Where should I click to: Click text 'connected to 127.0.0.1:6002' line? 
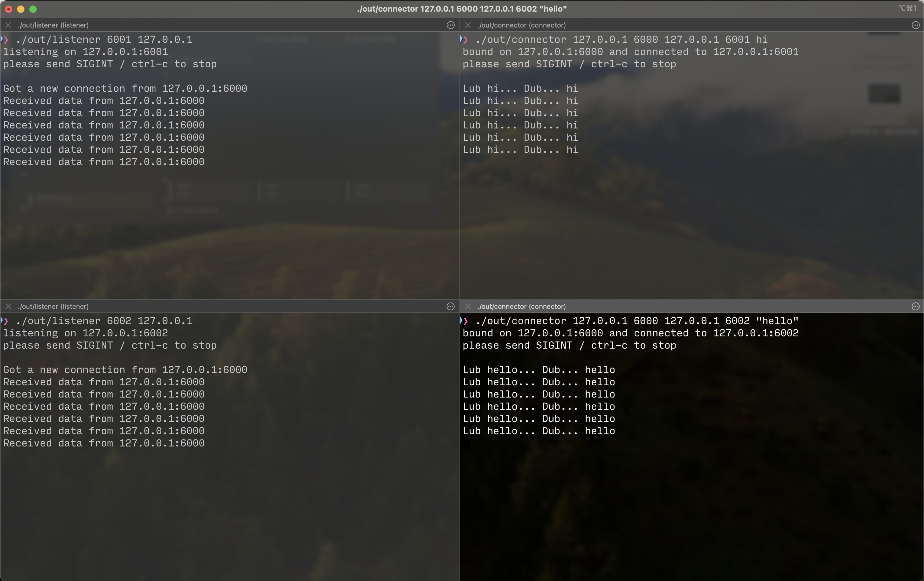(630, 333)
